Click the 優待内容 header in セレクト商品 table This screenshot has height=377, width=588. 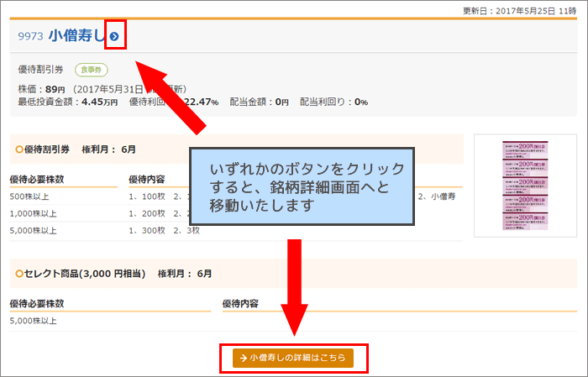point(240,304)
